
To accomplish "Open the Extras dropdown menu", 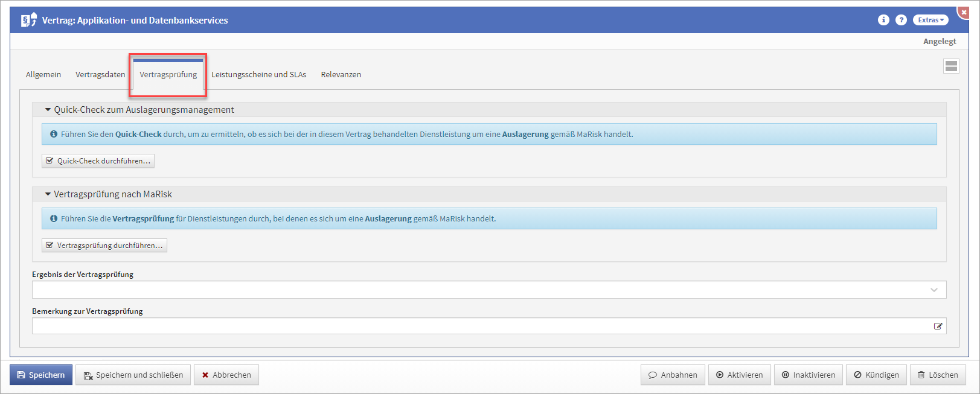I will (x=930, y=20).
